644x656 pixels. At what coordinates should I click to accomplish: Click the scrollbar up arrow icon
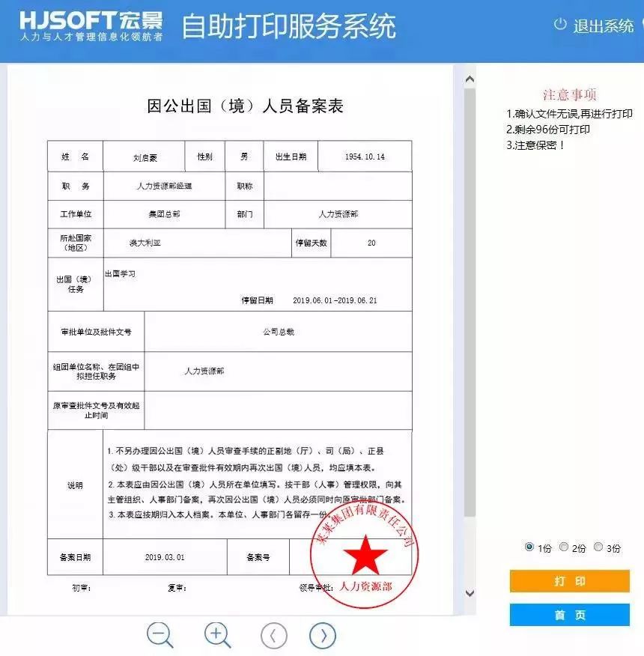pyautogui.click(x=470, y=77)
